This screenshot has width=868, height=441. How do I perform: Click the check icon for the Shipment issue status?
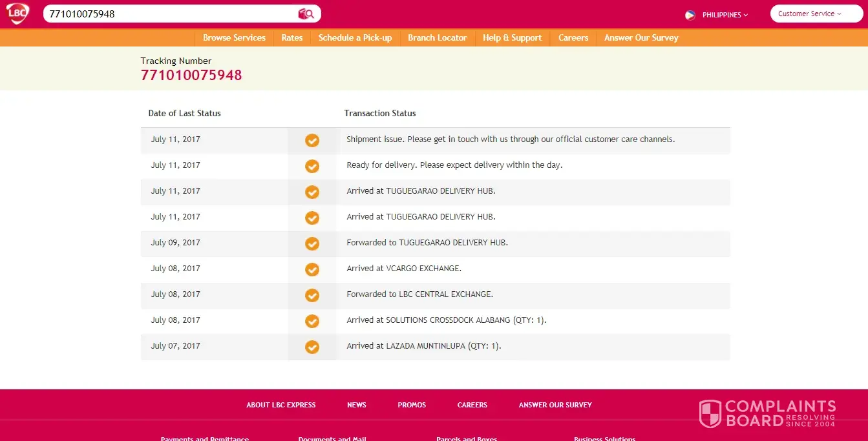(312, 140)
